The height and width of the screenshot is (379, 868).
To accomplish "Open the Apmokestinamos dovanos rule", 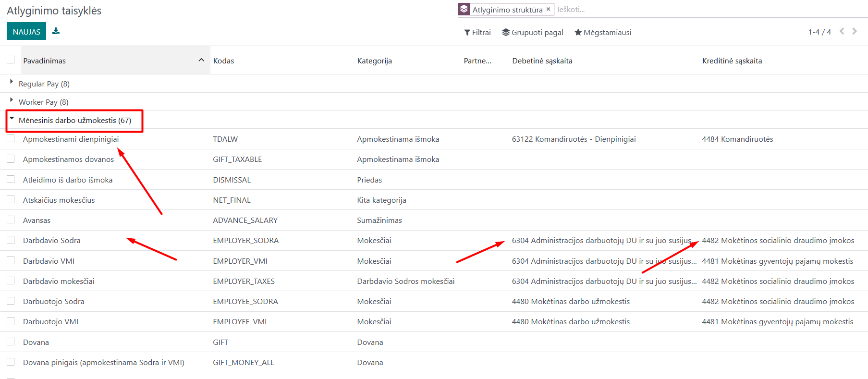I will coord(68,159).
